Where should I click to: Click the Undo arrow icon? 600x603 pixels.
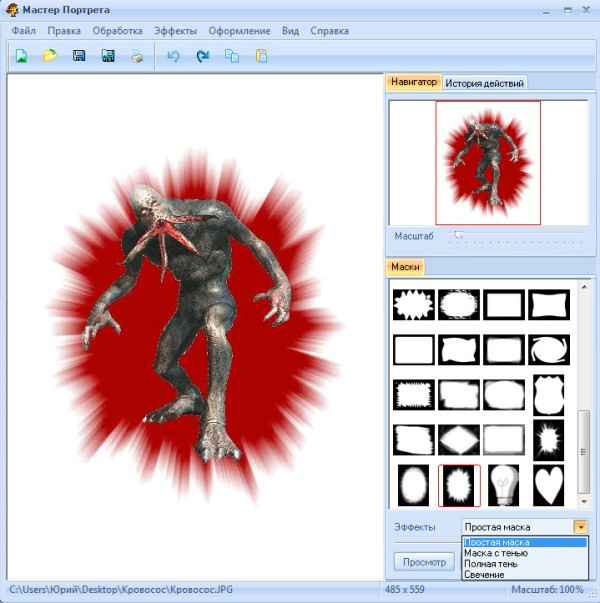pos(173,56)
